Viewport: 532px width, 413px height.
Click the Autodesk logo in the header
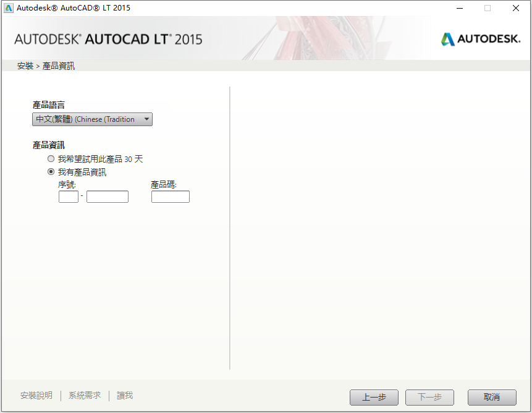click(481, 39)
